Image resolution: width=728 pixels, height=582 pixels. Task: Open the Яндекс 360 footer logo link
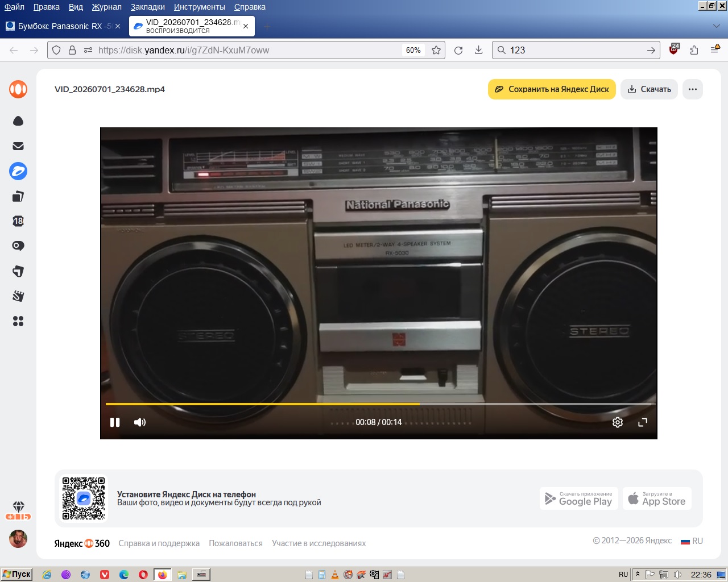click(x=82, y=543)
